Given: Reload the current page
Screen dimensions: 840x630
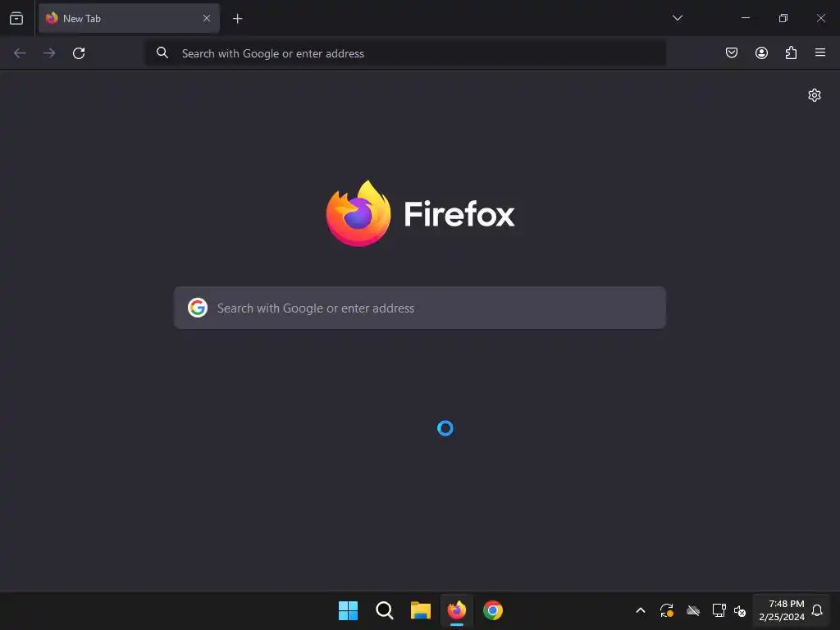Looking at the screenshot, I should [79, 53].
